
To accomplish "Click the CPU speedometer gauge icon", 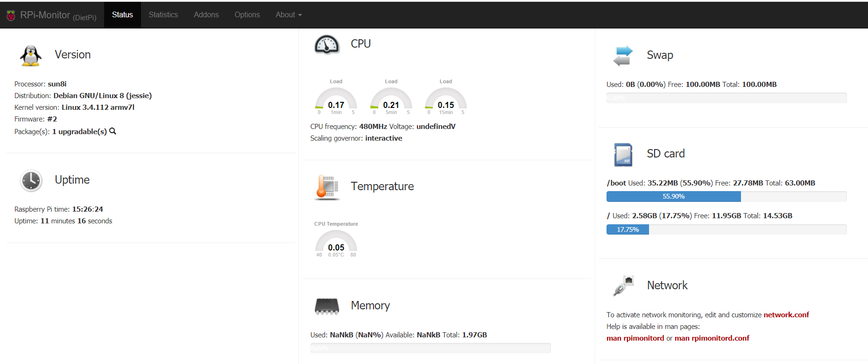I will click(327, 45).
